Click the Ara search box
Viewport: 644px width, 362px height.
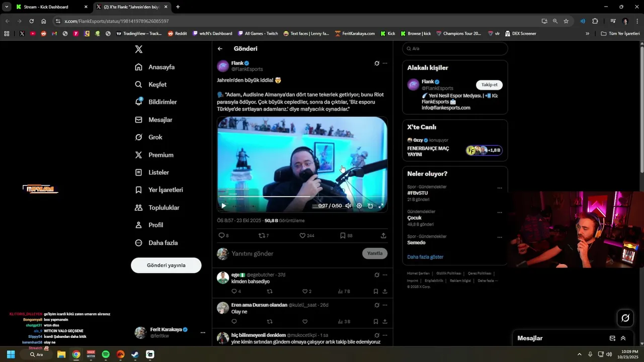pyautogui.click(x=455, y=49)
